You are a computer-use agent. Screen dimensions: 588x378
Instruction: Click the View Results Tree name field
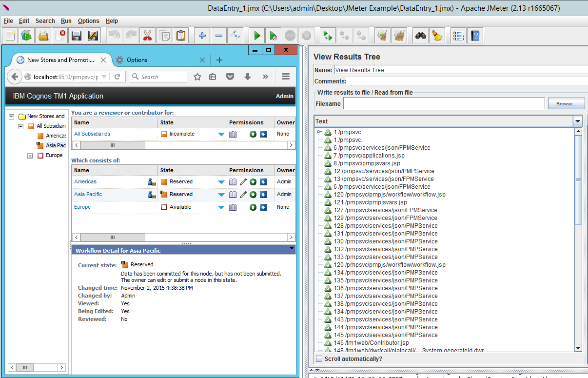pyautogui.click(x=461, y=70)
